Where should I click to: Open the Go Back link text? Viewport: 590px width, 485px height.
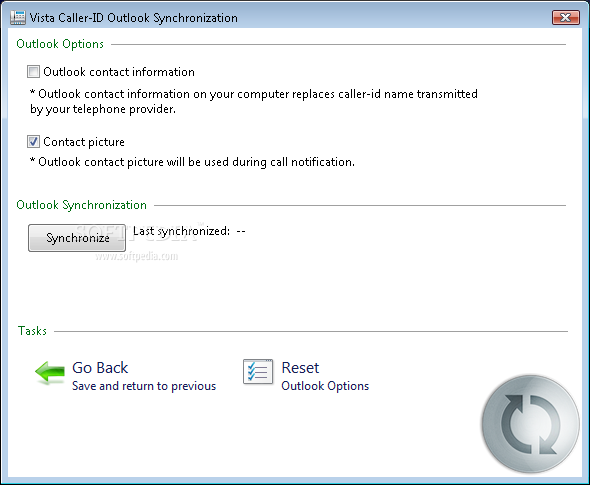click(100, 368)
